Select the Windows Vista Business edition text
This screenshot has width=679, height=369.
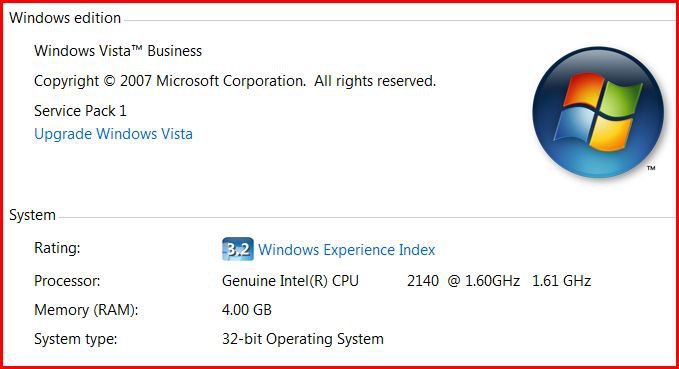click(x=118, y=51)
